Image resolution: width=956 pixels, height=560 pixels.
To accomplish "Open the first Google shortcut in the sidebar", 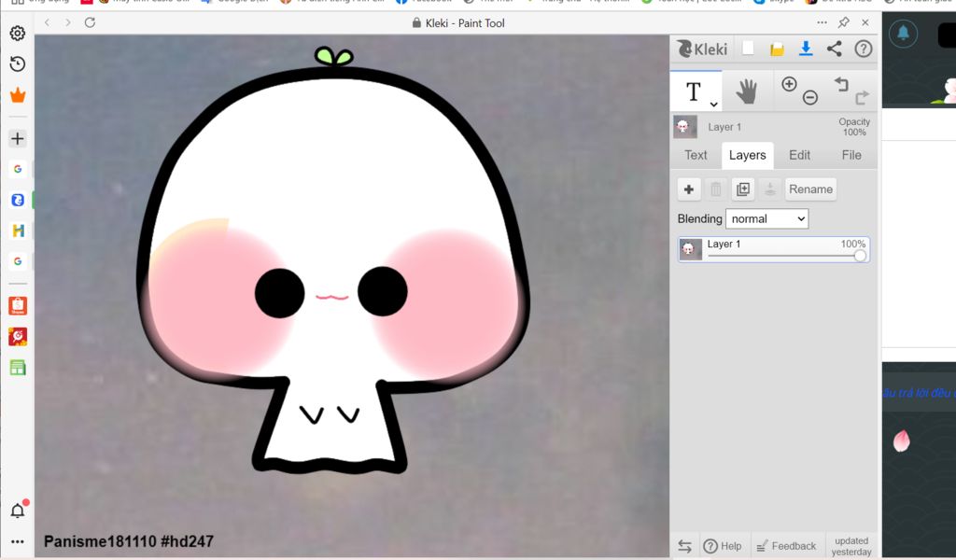I will [18, 169].
